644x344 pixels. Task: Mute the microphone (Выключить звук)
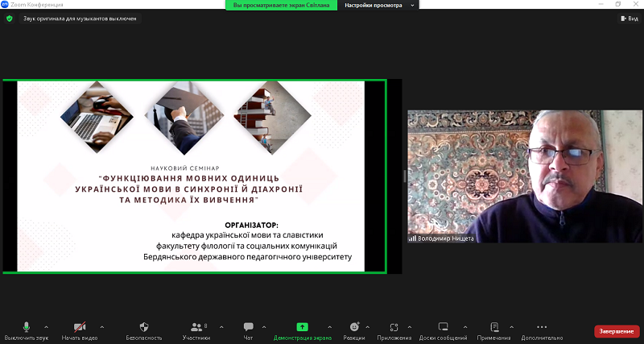27,327
